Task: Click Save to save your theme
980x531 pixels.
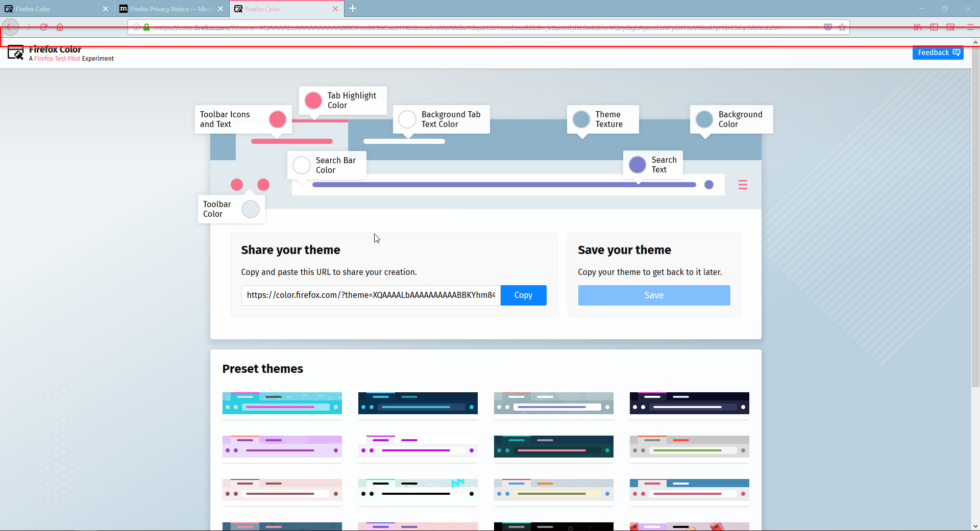Action: click(x=654, y=295)
